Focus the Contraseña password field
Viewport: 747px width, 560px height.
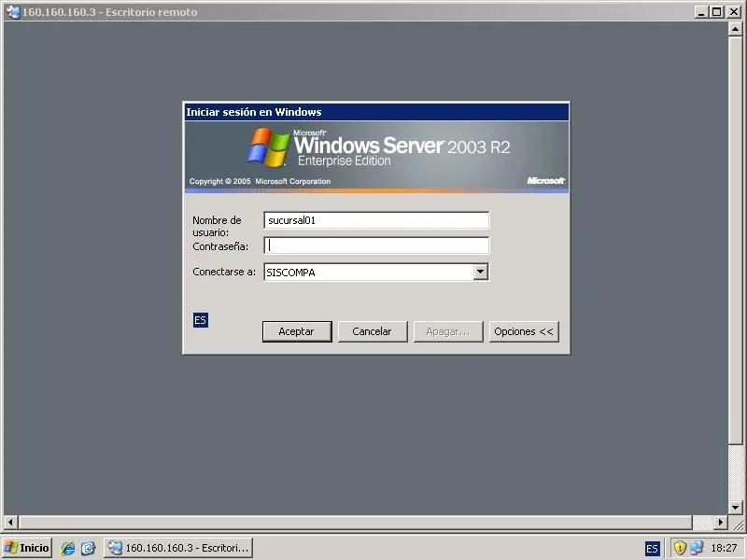(376, 245)
